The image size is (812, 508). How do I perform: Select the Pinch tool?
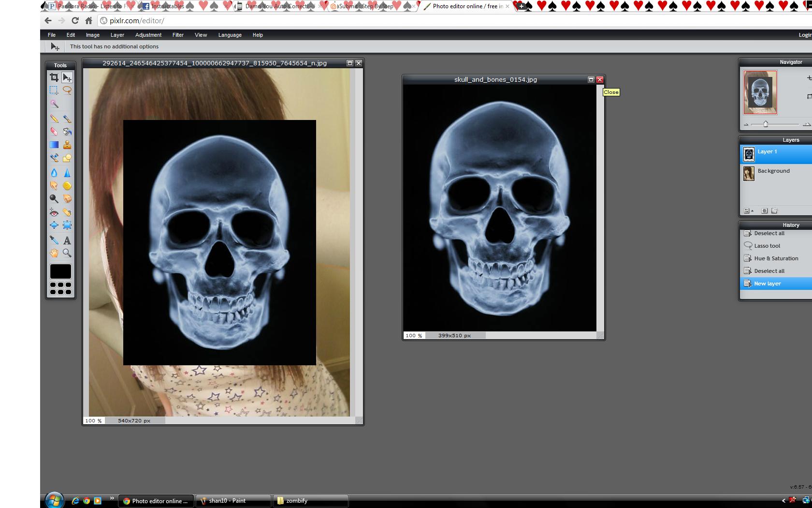[67, 225]
